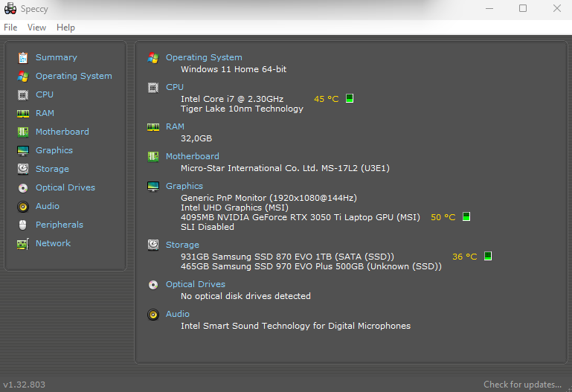Click the Audio speaker icon in sidebar
572x392 pixels.
[x=23, y=206]
